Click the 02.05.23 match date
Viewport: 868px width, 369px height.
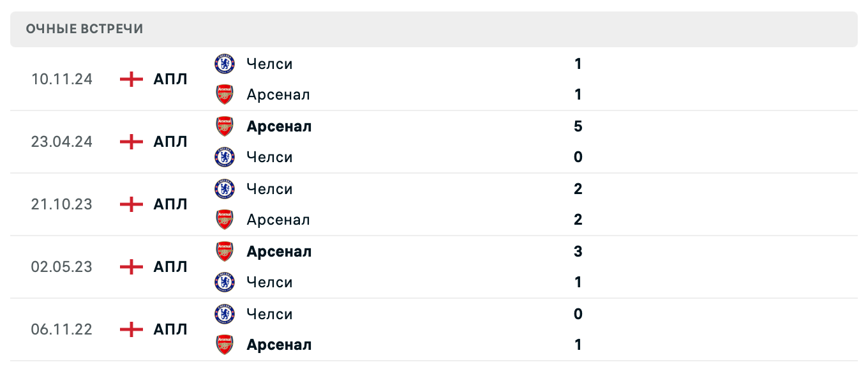click(x=62, y=267)
